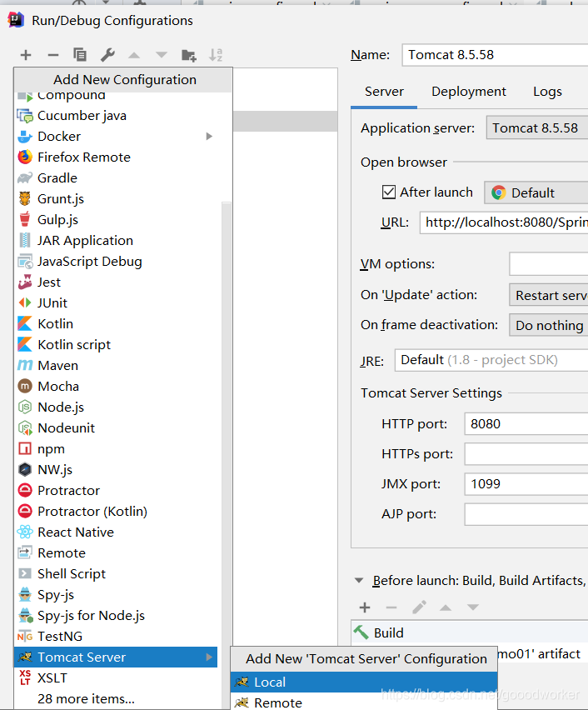Click the Tomcat Server submenu arrow

(209, 657)
